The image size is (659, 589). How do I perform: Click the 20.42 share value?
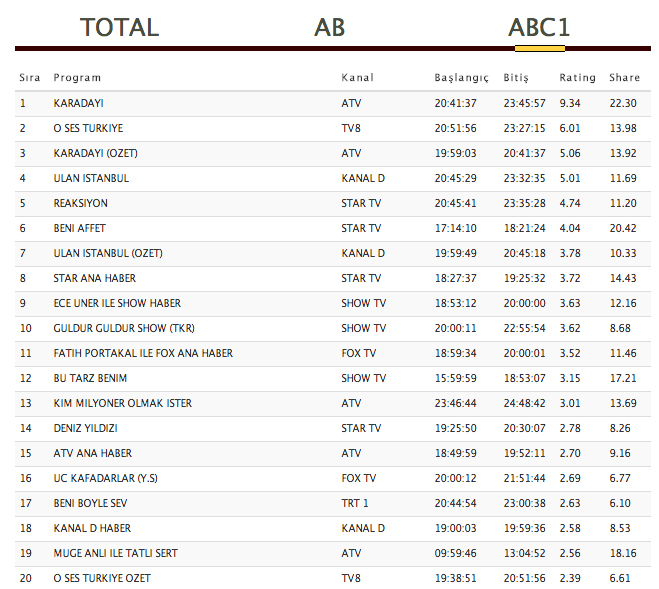coord(623,228)
